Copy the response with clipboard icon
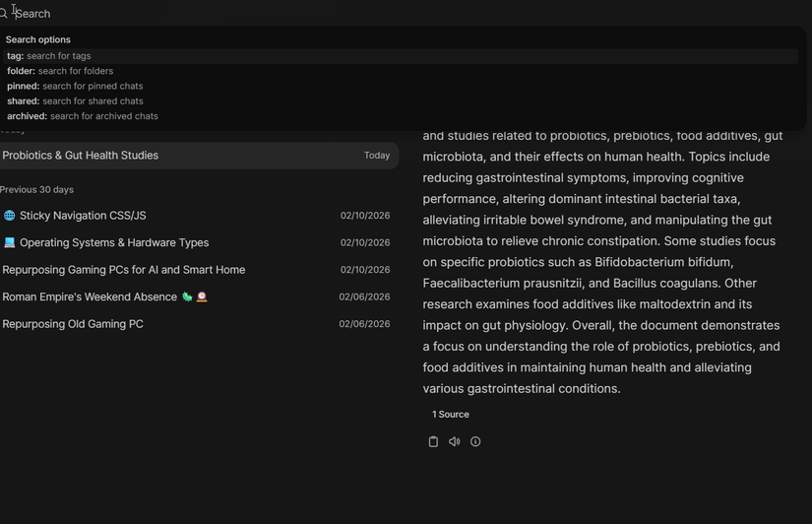Screen dimensions: 812x524 point(433,441)
